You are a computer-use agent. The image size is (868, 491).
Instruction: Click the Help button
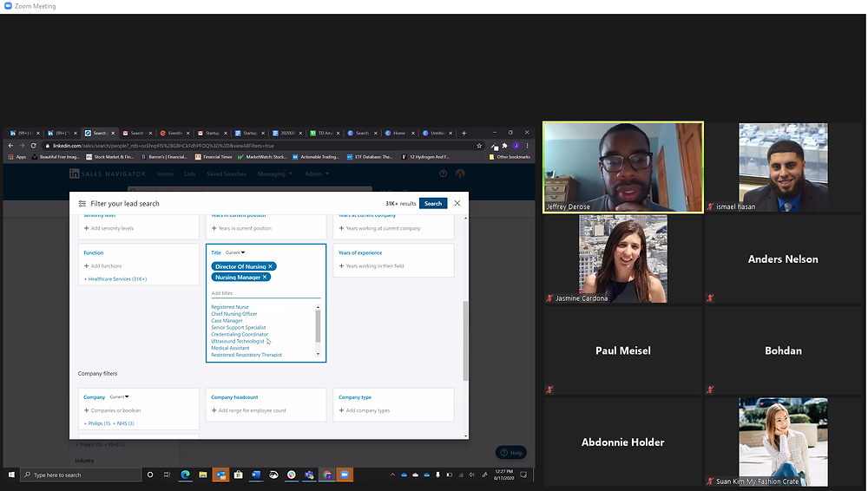(511, 453)
